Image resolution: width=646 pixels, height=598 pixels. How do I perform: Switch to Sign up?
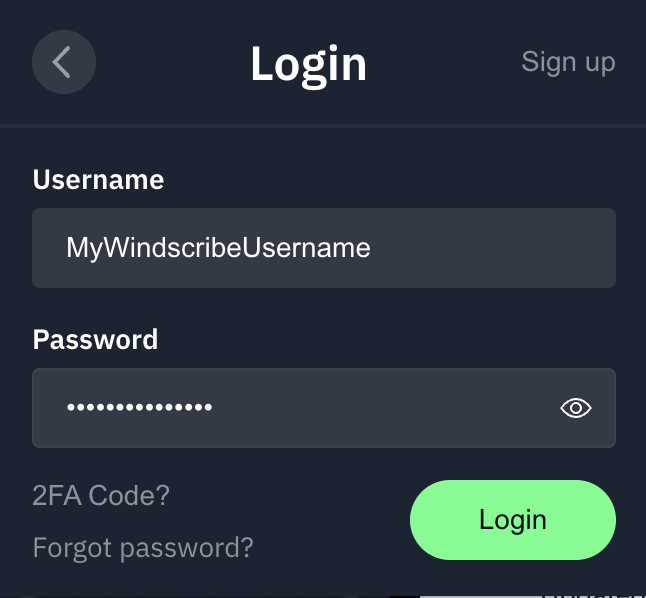(568, 62)
